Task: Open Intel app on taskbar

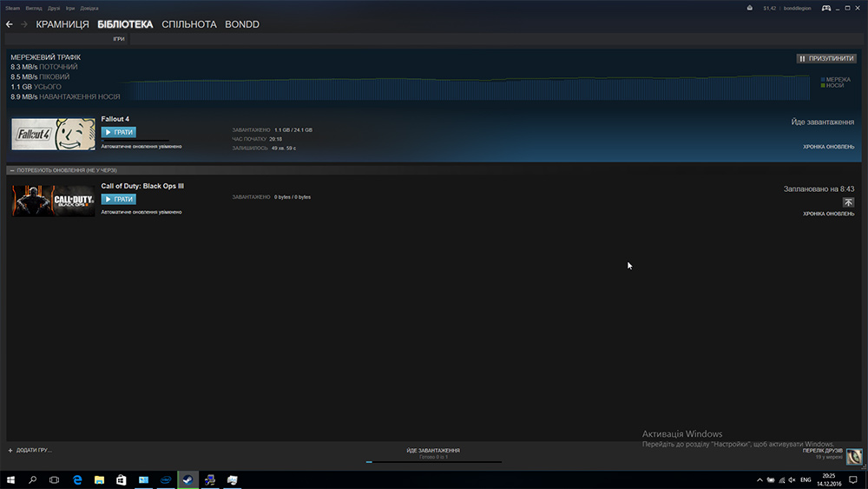Action: tap(166, 479)
